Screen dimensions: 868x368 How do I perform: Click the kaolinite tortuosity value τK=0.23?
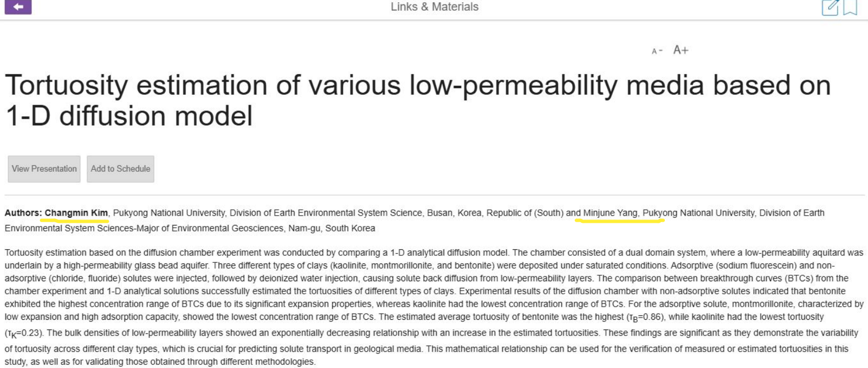coord(24,333)
